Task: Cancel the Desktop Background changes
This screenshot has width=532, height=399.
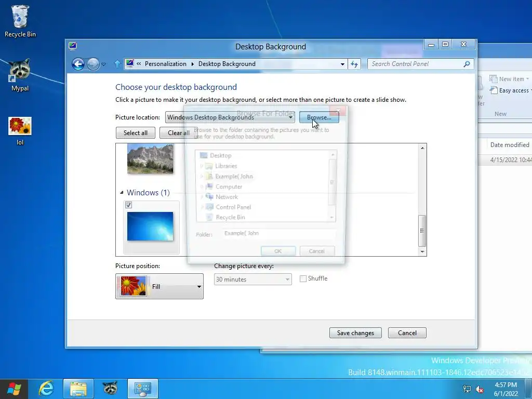Action: coord(407,333)
